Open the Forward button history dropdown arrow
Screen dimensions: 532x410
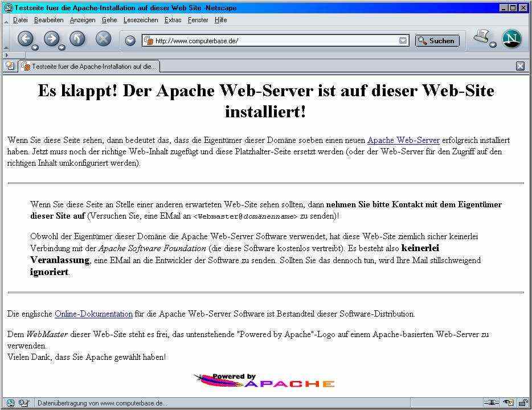pos(62,47)
